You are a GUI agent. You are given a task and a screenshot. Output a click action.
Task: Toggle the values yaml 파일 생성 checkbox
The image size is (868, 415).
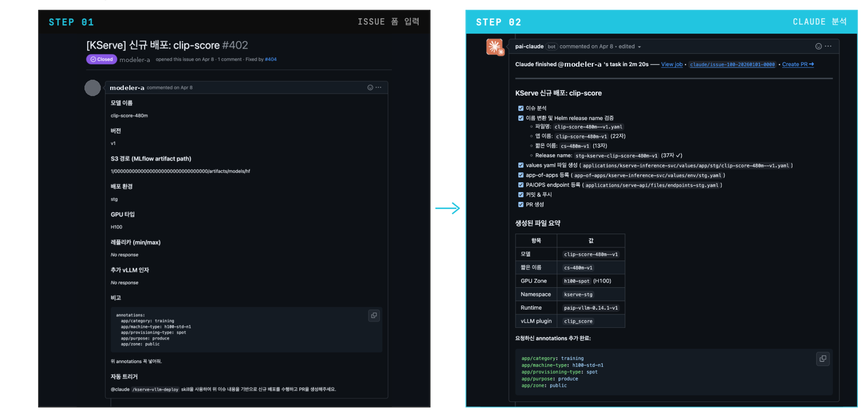point(521,165)
